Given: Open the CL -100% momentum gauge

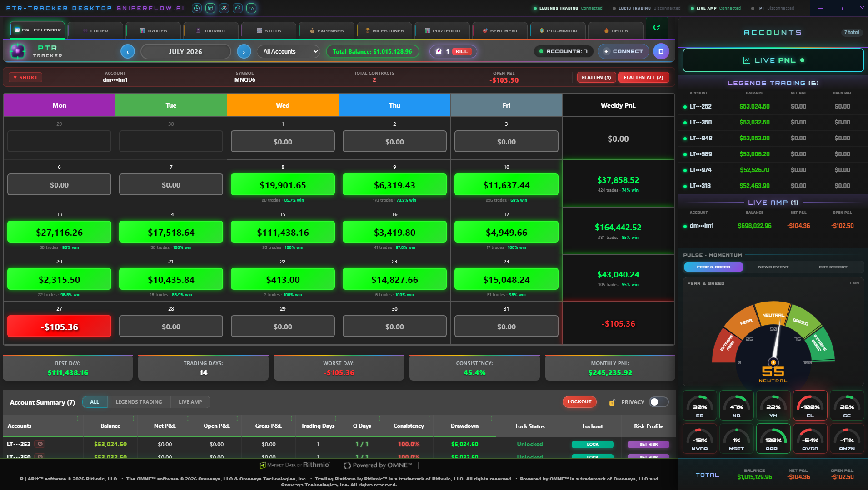Looking at the screenshot, I should pos(810,406).
